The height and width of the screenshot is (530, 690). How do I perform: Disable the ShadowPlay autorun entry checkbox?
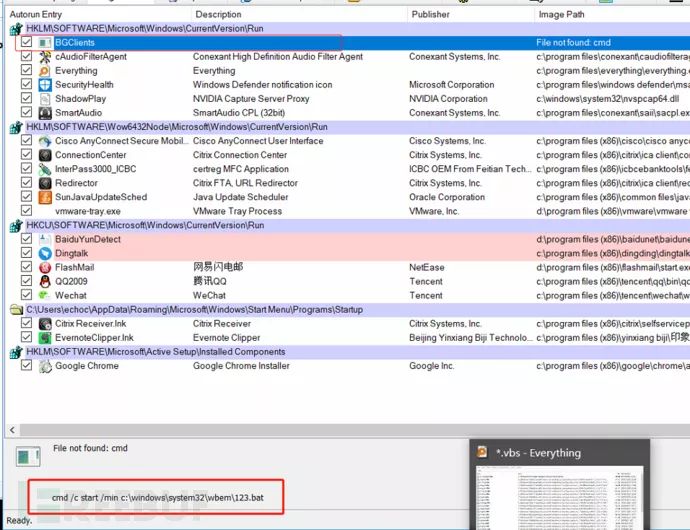27,100
